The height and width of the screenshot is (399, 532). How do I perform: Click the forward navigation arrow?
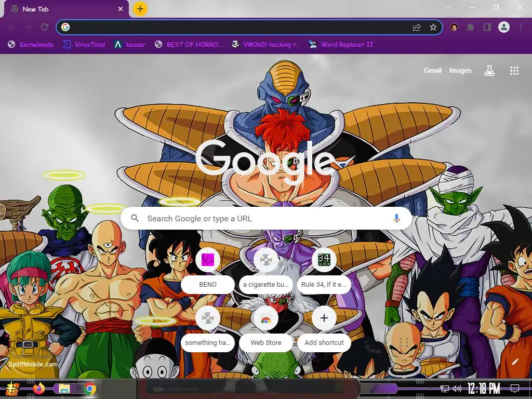pyautogui.click(x=28, y=27)
